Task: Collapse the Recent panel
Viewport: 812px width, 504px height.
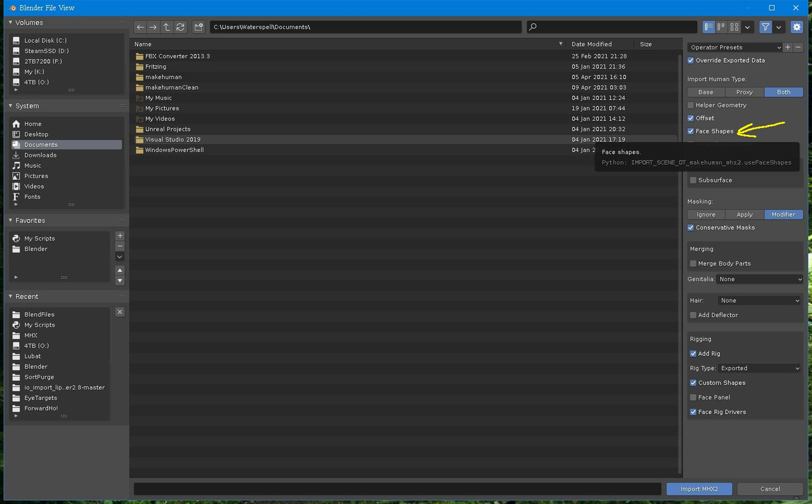Action: 11,297
